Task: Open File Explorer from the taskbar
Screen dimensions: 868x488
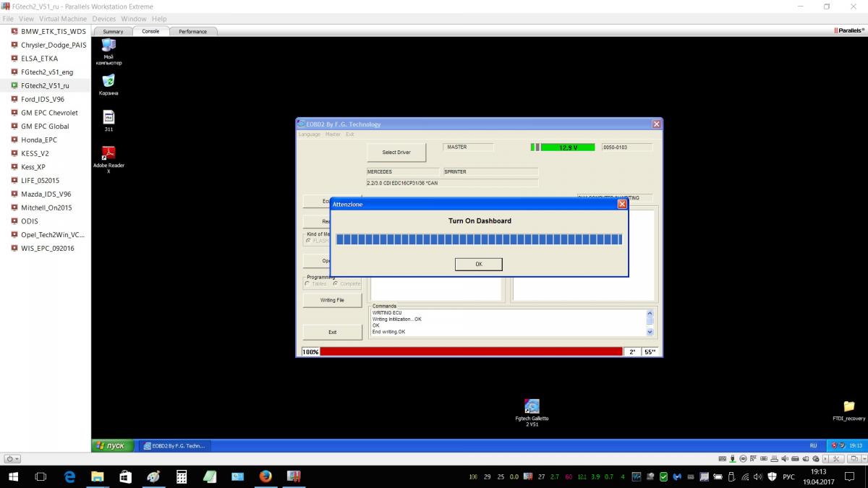Action: (97, 476)
